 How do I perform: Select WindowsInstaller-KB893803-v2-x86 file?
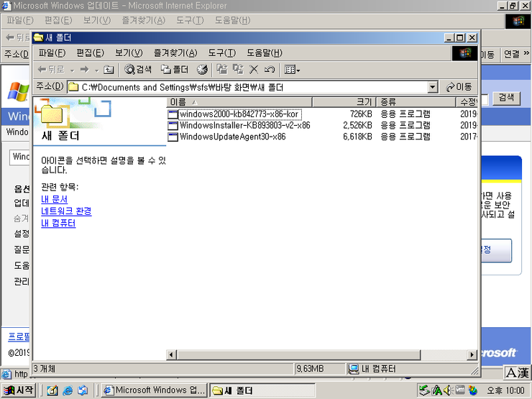coord(244,126)
